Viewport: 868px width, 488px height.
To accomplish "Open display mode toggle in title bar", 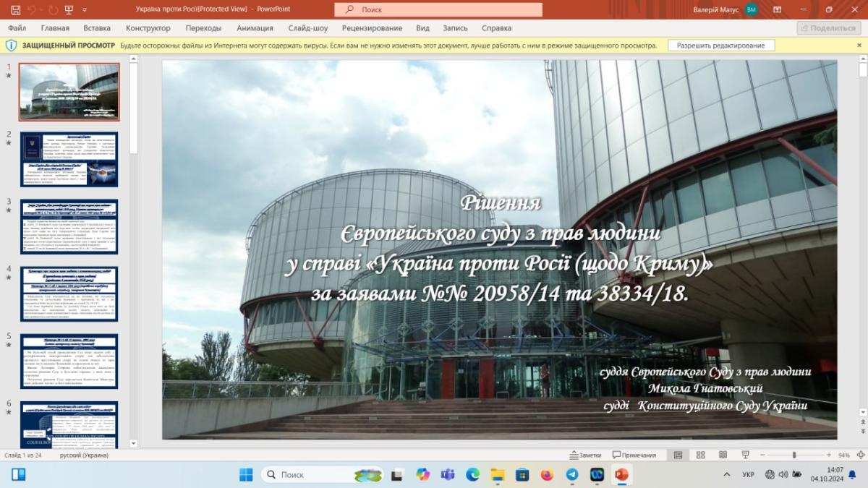I will (x=778, y=9).
